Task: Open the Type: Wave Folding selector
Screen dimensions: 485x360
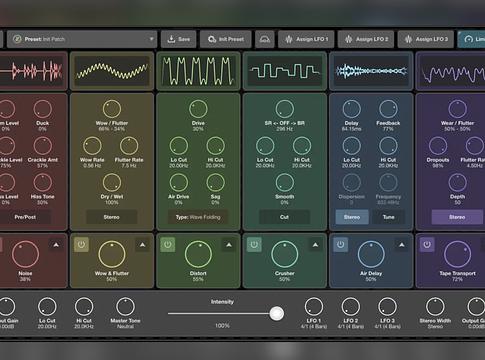Action: 198,217
